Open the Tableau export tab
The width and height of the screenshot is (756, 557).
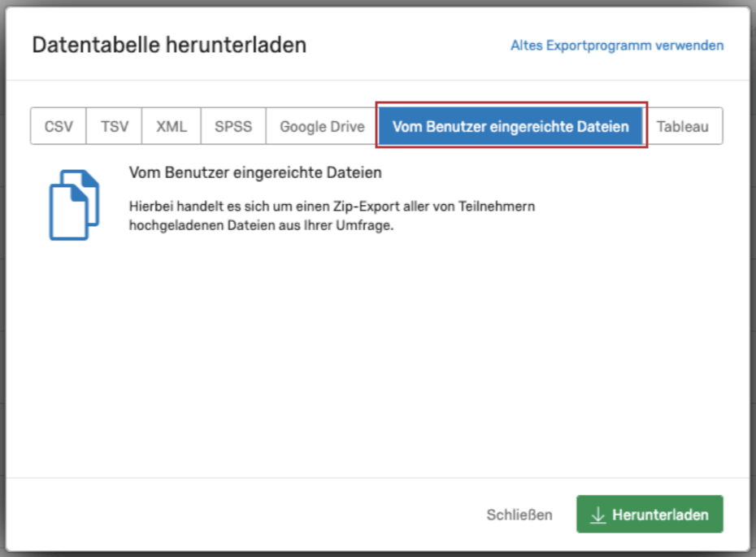tap(682, 126)
